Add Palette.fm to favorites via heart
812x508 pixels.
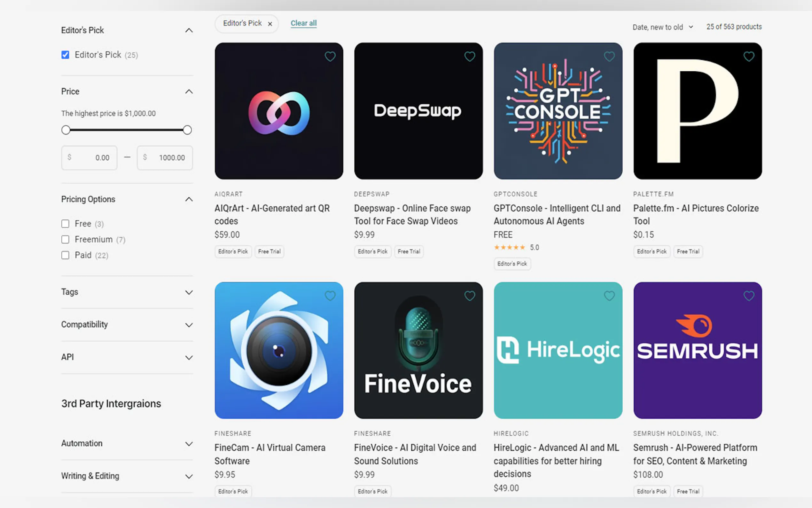pos(749,56)
